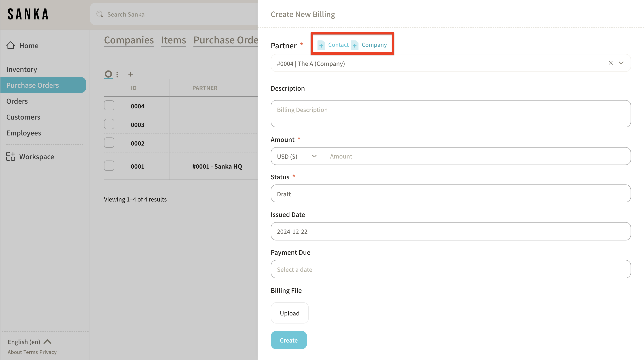
Task: Open the three-dot view options menu
Action: pyautogui.click(x=117, y=74)
